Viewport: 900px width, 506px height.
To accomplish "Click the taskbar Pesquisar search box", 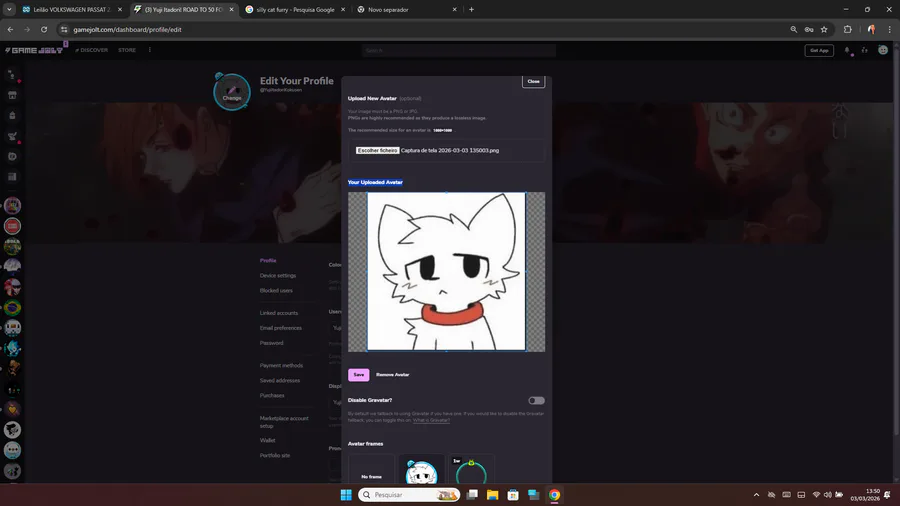I will (x=409, y=495).
